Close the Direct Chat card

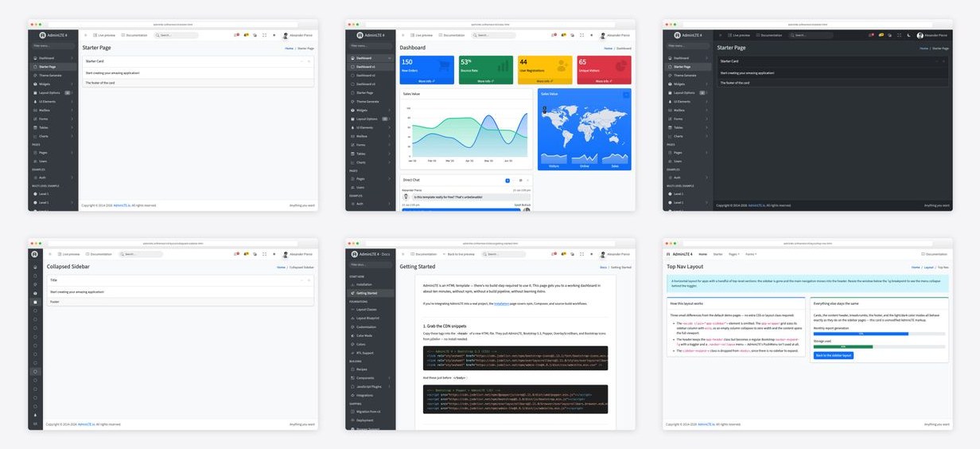tap(528, 181)
